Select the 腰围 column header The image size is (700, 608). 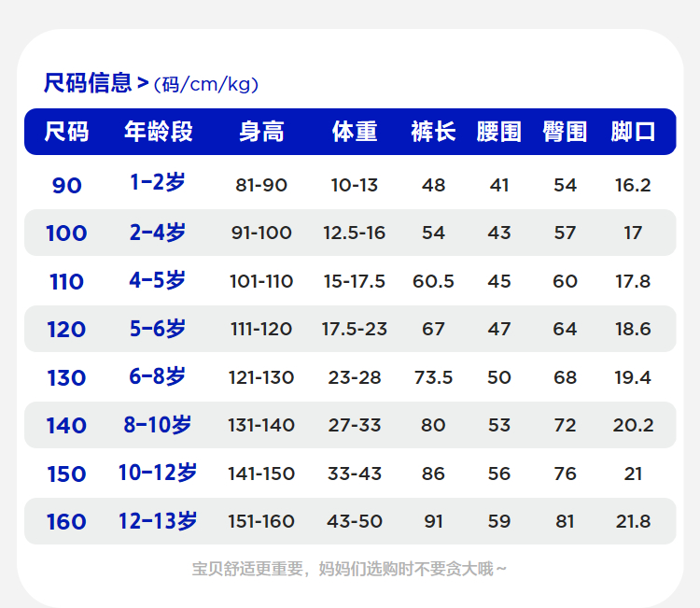pyautogui.click(x=499, y=132)
